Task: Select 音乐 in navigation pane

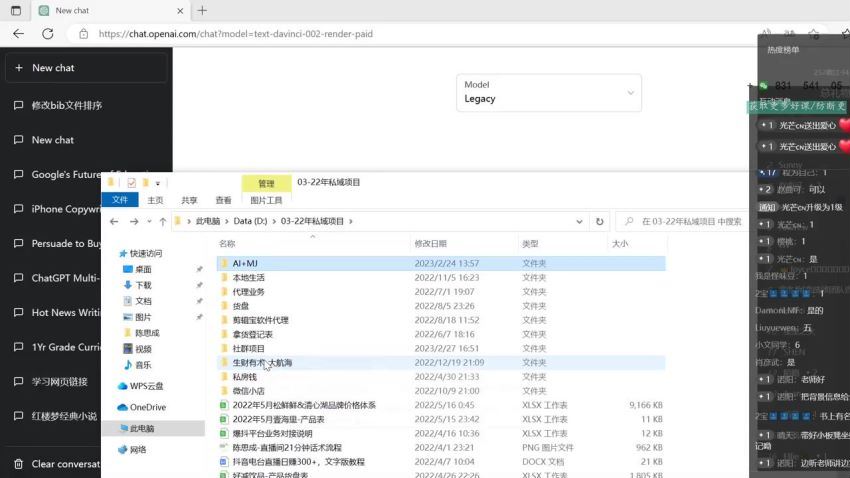Action: click(137, 365)
